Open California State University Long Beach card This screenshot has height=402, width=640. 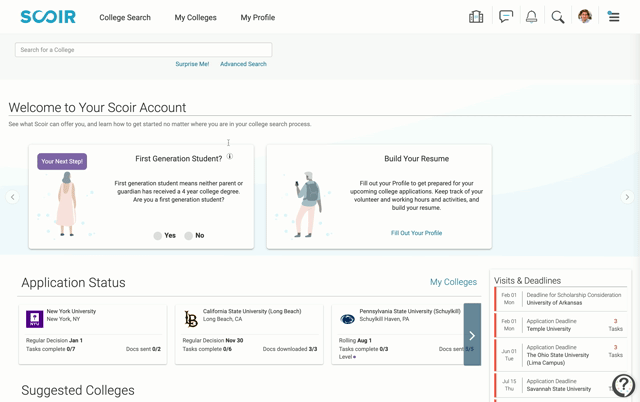(x=249, y=334)
